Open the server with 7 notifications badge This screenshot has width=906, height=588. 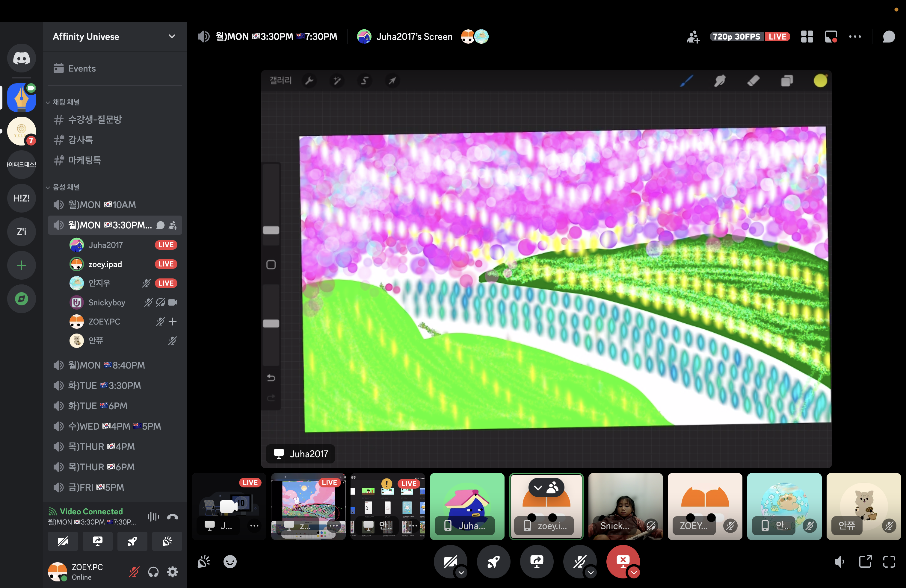pyautogui.click(x=21, y=131)
